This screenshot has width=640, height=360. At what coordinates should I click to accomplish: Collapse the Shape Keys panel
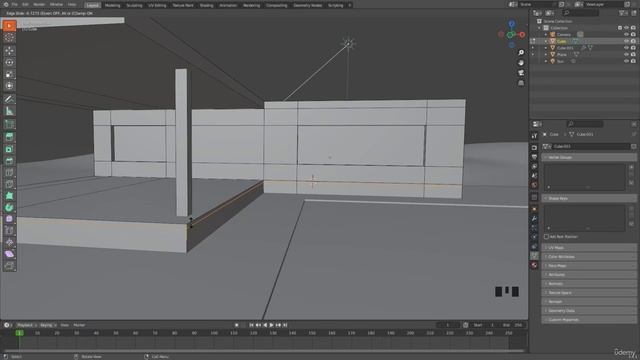[x=589, y=198]
